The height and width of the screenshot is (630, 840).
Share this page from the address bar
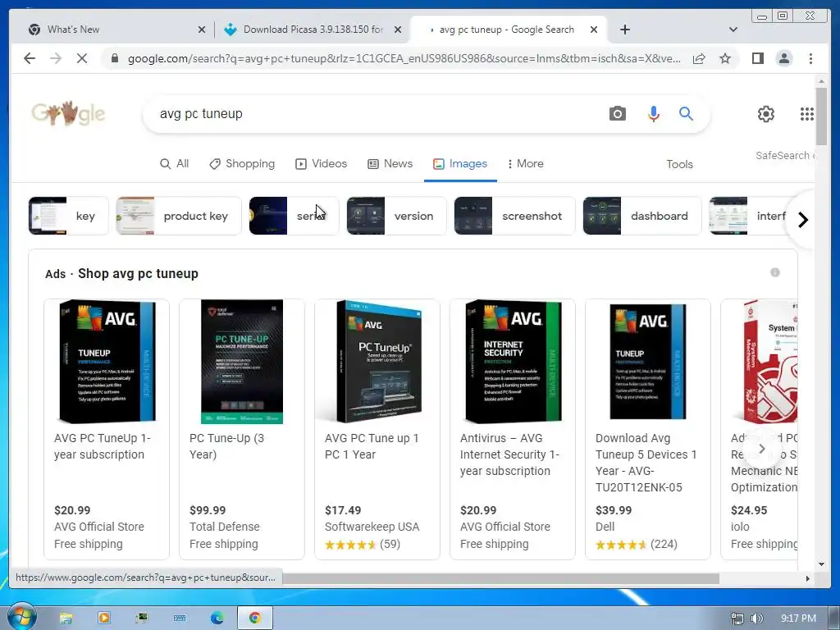pos(699,58)
